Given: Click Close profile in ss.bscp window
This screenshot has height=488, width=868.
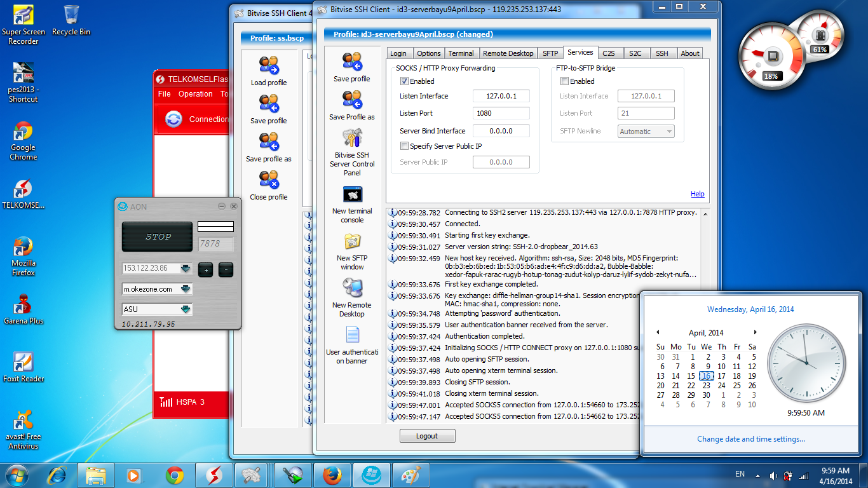Looking at the screenshot, I should (x=269, y=180).
